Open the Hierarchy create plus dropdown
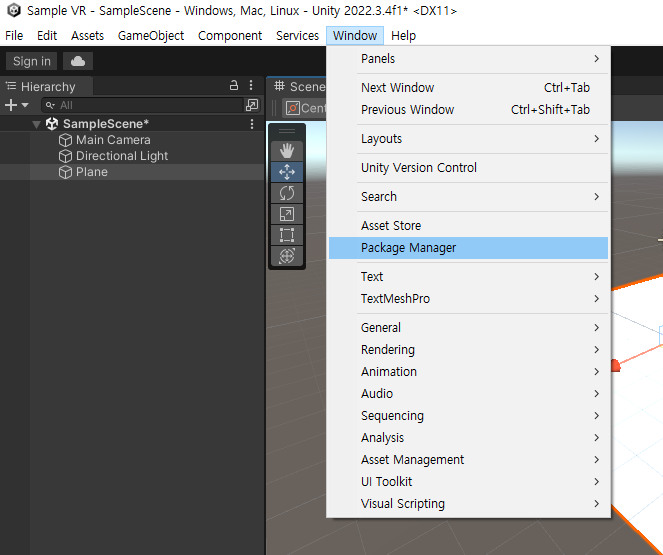This screenshot has width=663, height=555. tap(16, 105)
